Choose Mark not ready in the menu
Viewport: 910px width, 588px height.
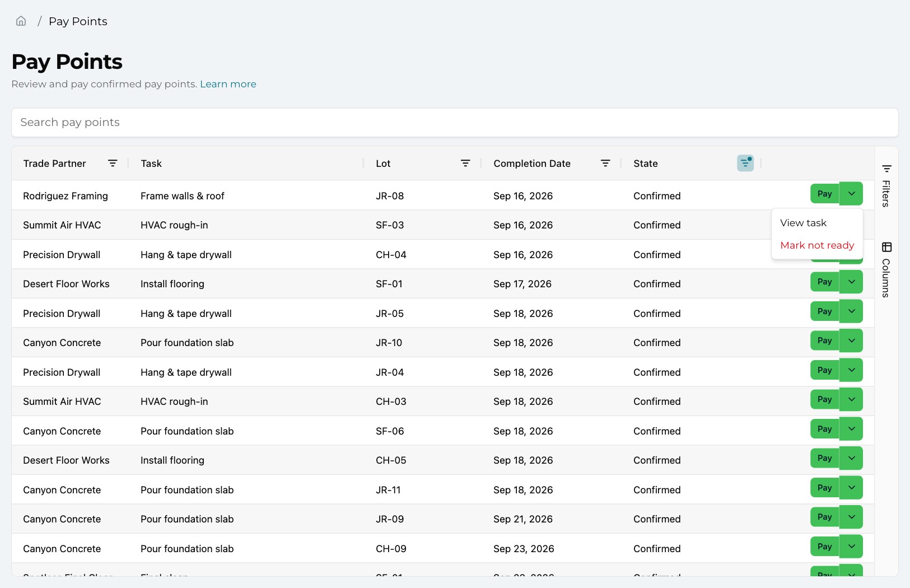(x=817, y=245)
